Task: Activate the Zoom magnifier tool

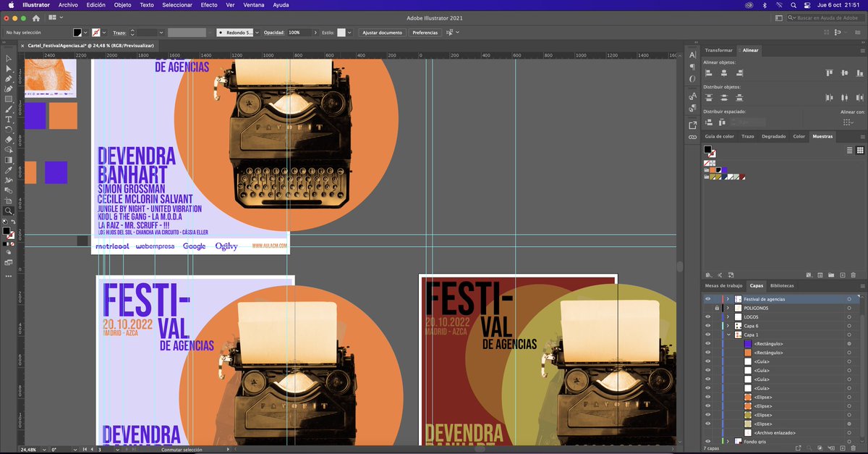Action: [x=8, y=211]
